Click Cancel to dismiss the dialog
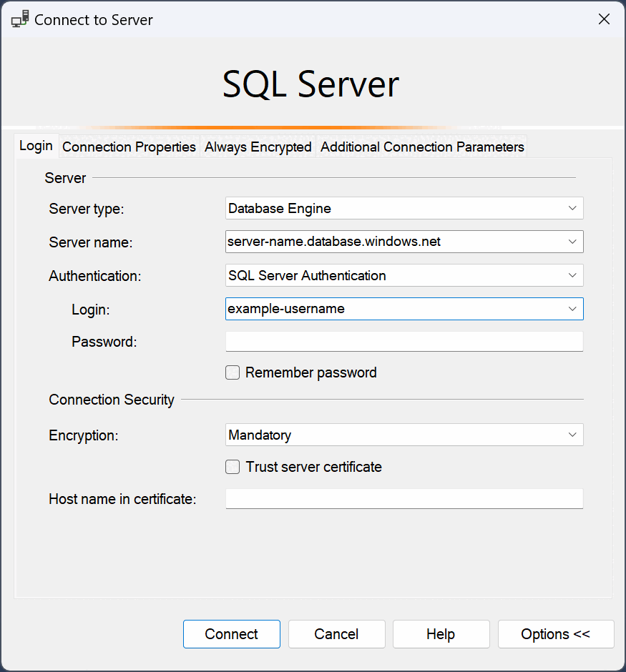 336,634
